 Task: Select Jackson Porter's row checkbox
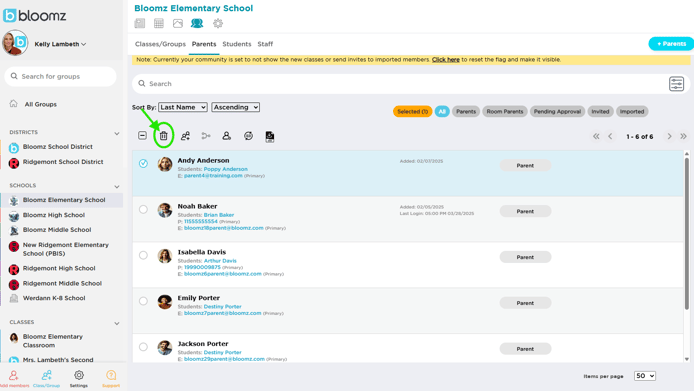(143, 347)
